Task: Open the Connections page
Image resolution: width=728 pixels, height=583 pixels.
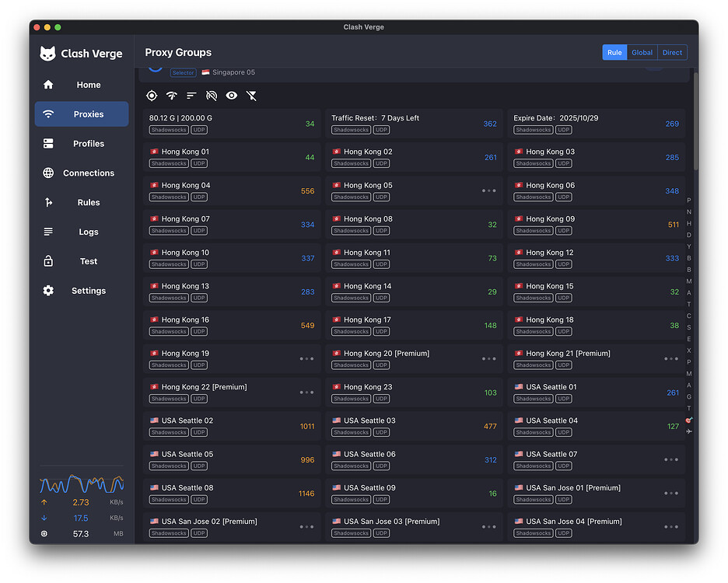Action: coord(82,173)
